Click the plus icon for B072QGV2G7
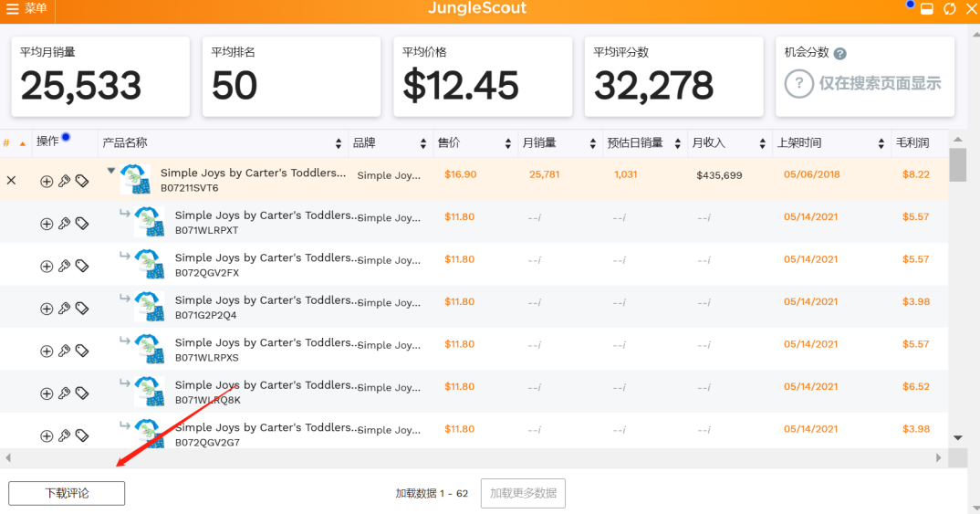Viewport: 980px width, 514px height. (47, 436)
